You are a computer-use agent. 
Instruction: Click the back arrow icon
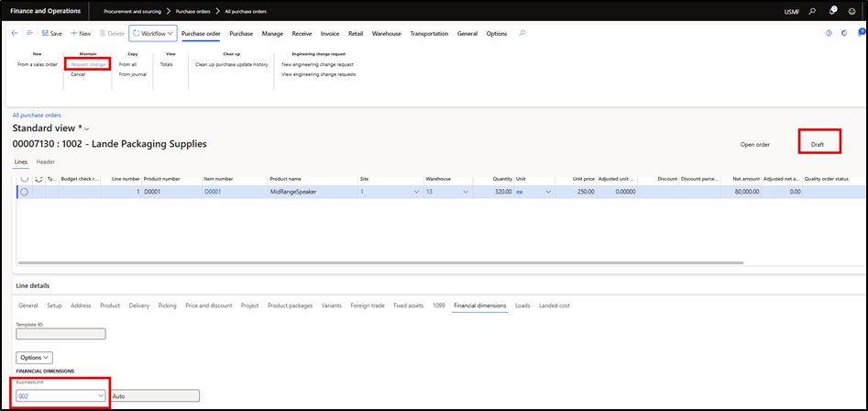(x=15, y=34)
